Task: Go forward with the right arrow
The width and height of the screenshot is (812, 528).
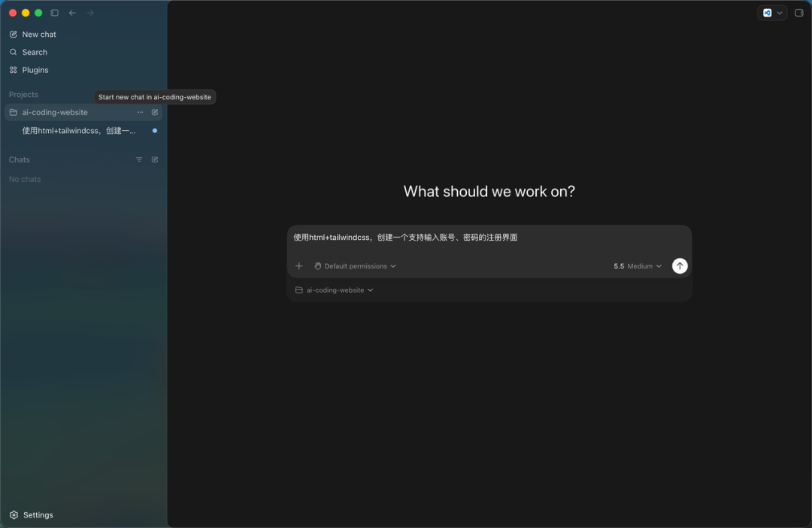Action: [x=90, y=13]
